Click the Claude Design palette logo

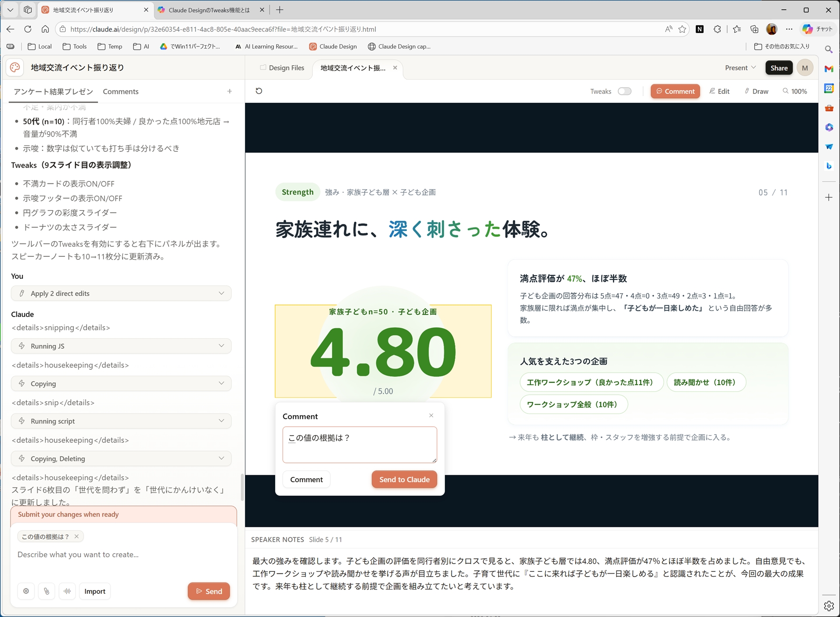coord(14,67)
